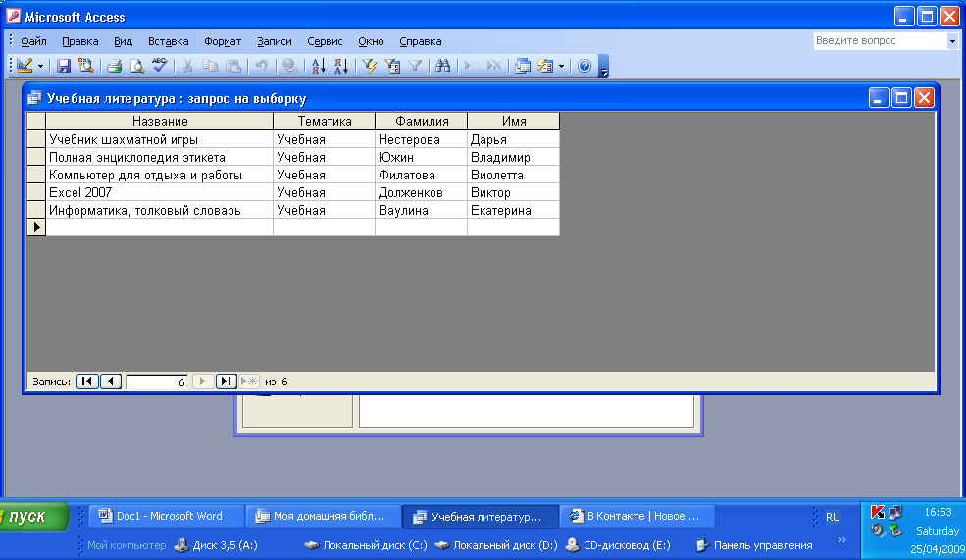Viewport: 966px width, 560px height.
Task: Click the Cut scissors icon
Action: tap(188, 66)
